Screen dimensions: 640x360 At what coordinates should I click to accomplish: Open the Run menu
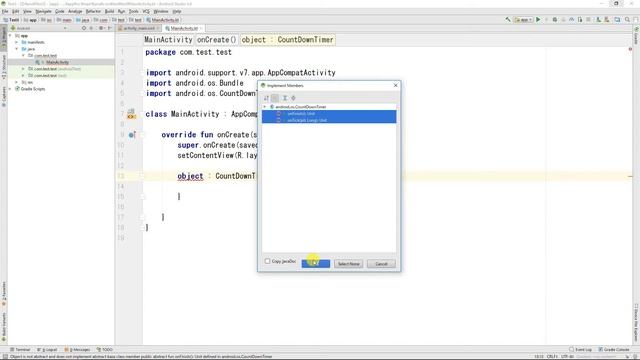coord(121,11)
